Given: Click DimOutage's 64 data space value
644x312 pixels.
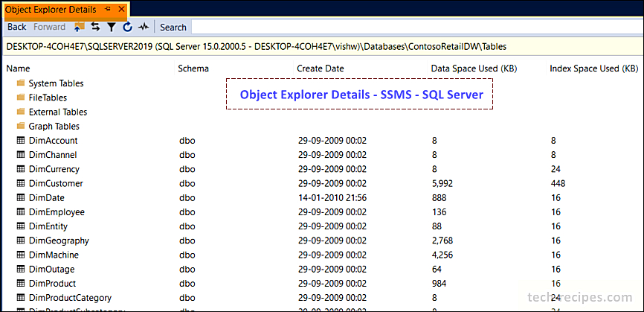Looking at the screenshot, I should pyautogui.click(x=437, y=270).
